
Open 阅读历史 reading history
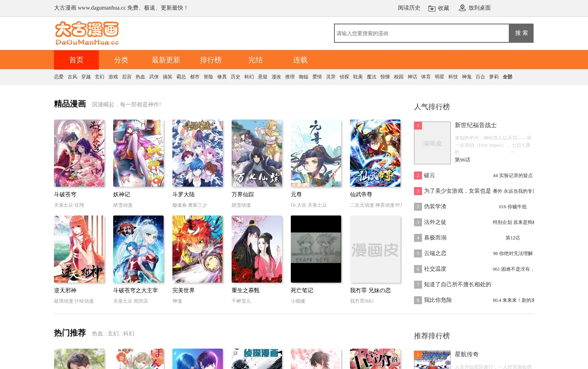[409, 8]
